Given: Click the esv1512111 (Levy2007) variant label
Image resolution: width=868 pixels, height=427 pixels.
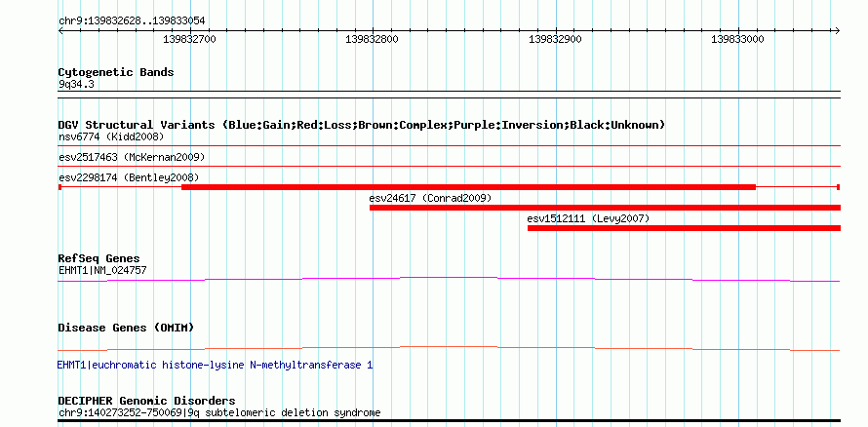Looking at the screenshot, I should pyautogui.click(x=588, y=218).
